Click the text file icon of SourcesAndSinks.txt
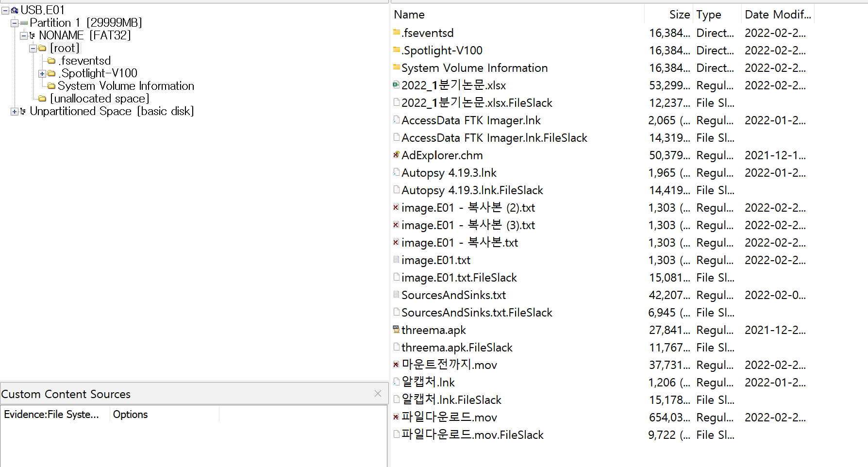 (396, 294)
